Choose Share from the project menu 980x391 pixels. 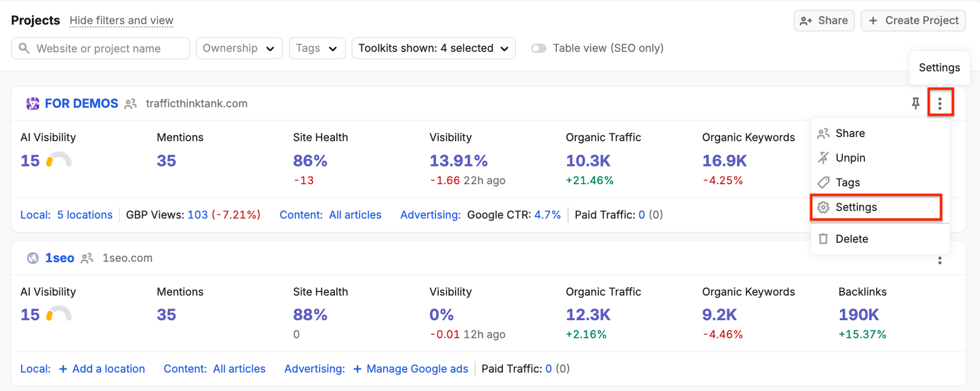point(880,133)
